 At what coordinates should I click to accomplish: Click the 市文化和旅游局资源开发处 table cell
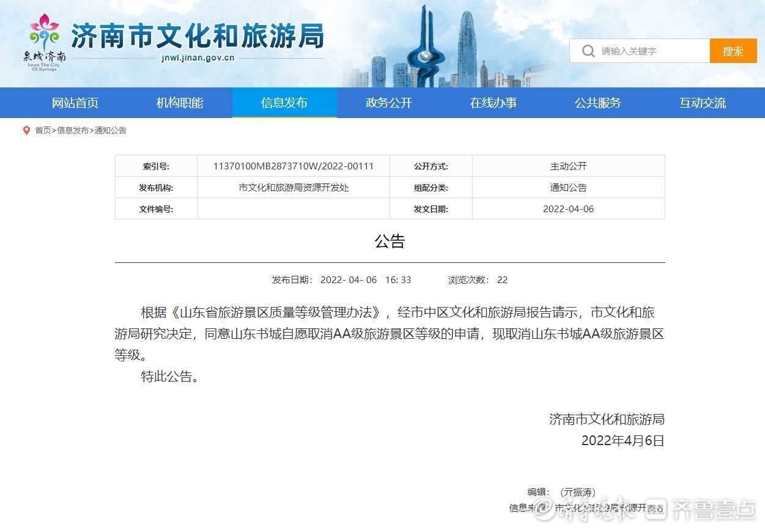pos(294,188)
